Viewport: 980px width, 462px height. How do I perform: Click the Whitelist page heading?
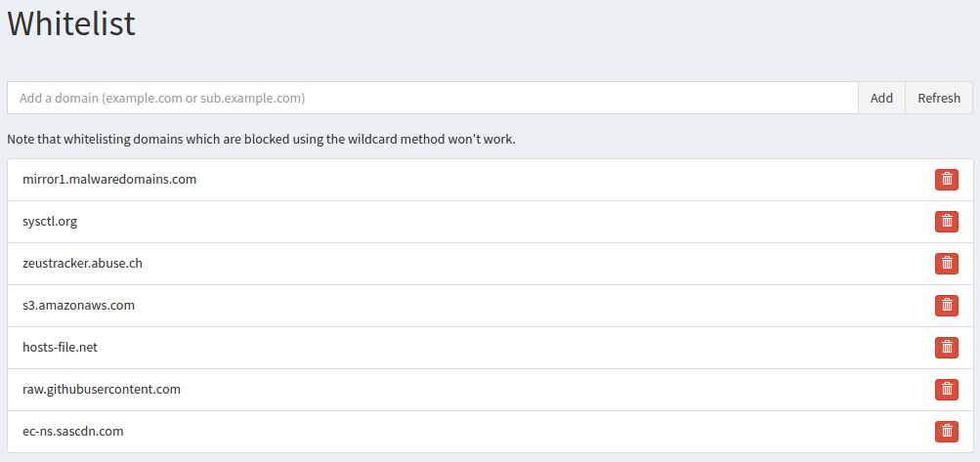(71, 23)
